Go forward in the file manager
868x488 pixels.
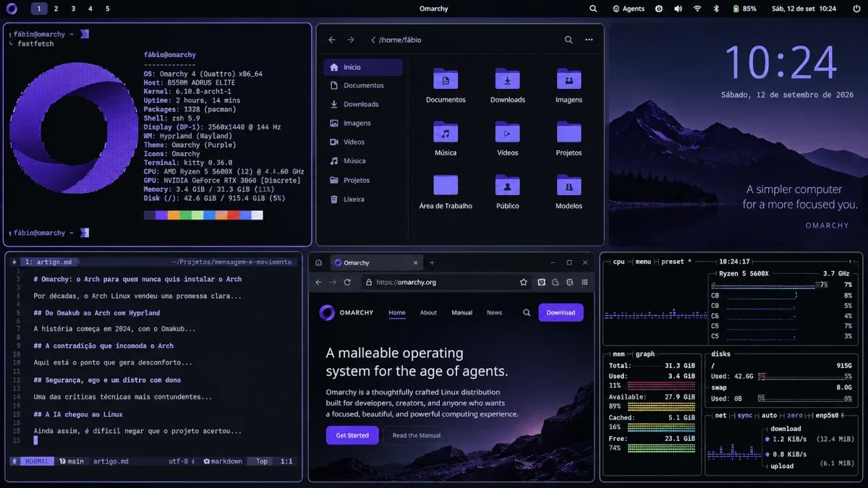click(351, 40)
